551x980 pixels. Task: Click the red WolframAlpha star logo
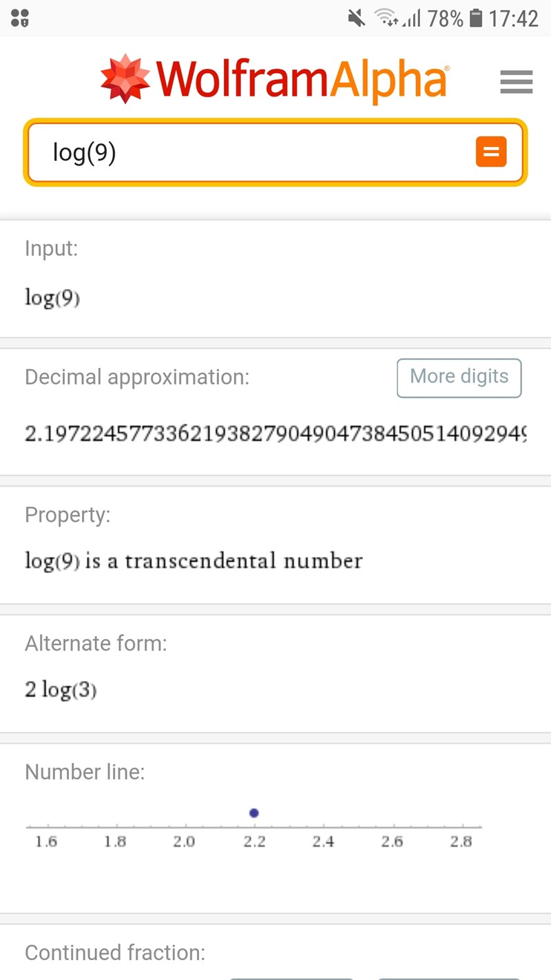click(x=125, y=79)
